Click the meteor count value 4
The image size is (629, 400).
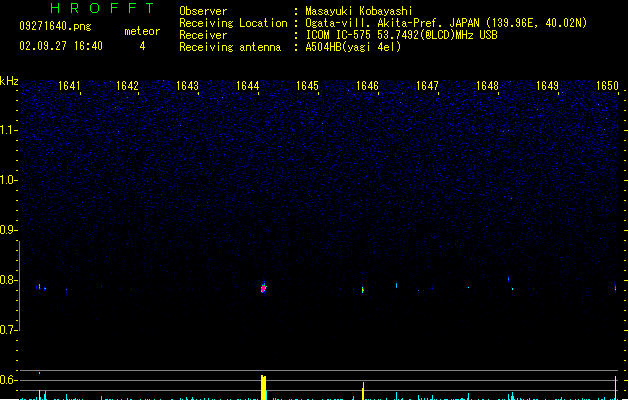[x=142, y=46]
